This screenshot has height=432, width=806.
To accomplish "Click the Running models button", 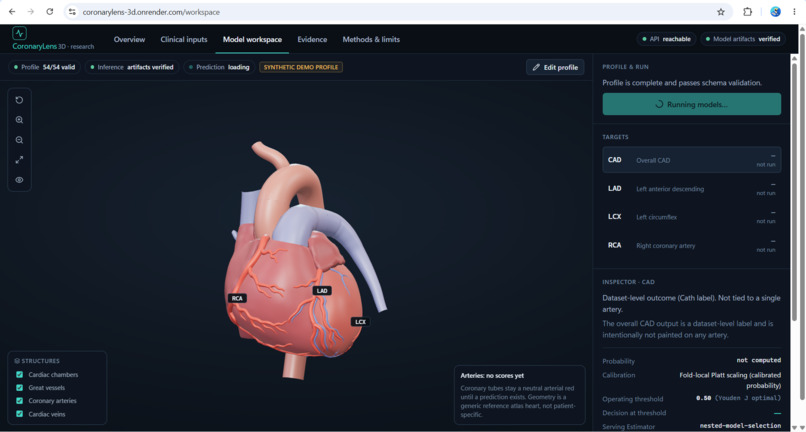I will (691, 104).
